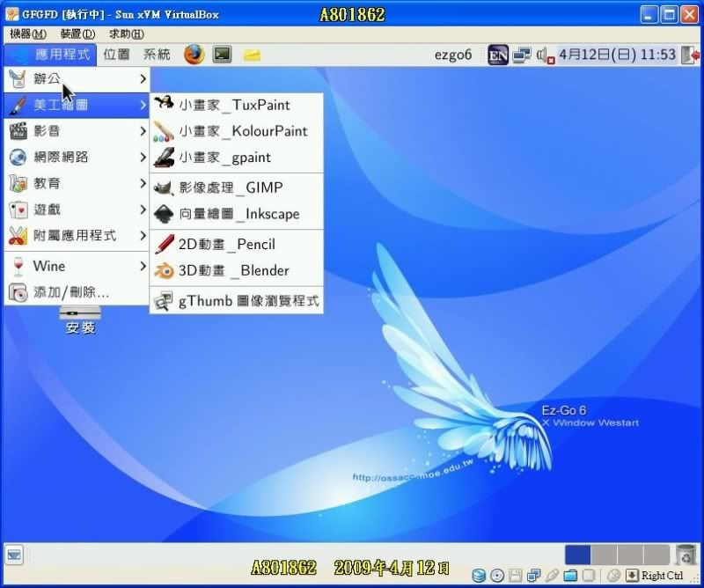
Task: Click the VirtualBox hard disk status icon
Action: 479,576
